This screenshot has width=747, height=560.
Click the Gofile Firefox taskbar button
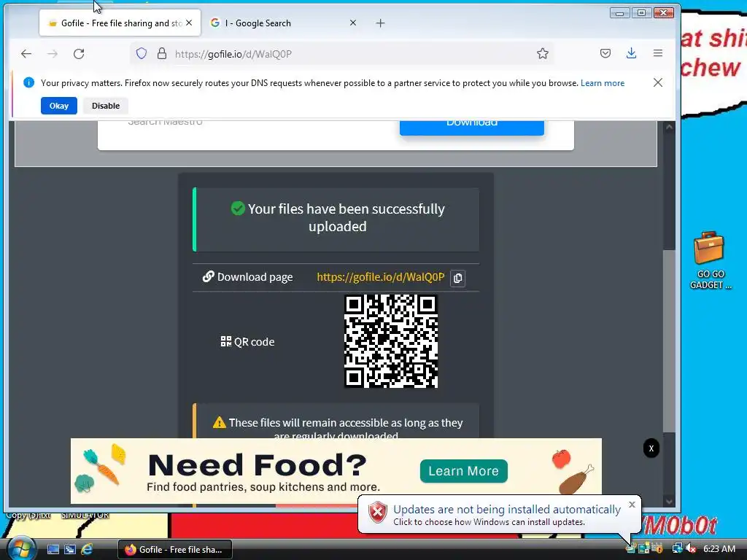point(175,549)
